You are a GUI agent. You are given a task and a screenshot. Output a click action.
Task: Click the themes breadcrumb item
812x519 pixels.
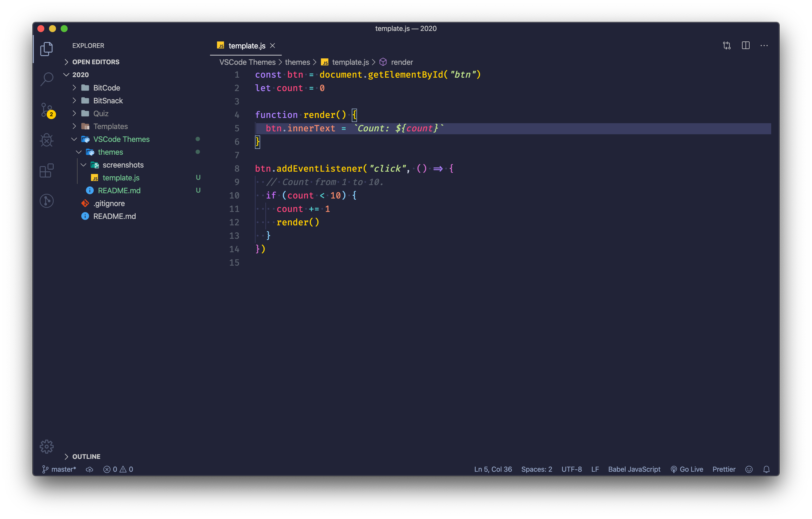297,62
